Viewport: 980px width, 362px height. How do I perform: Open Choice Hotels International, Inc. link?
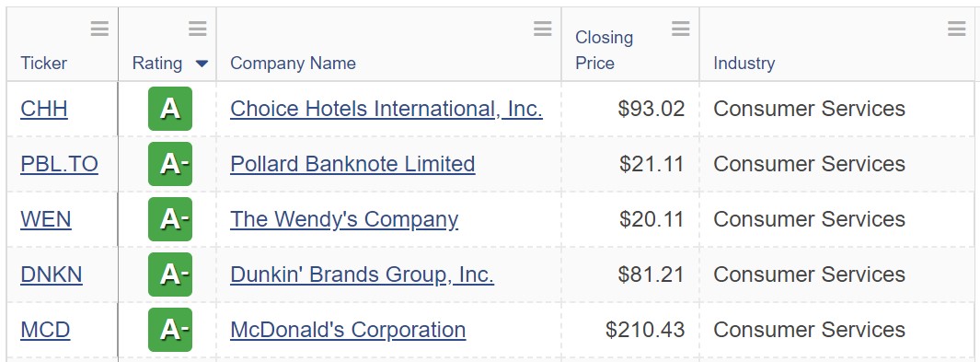tap(386, 109)
